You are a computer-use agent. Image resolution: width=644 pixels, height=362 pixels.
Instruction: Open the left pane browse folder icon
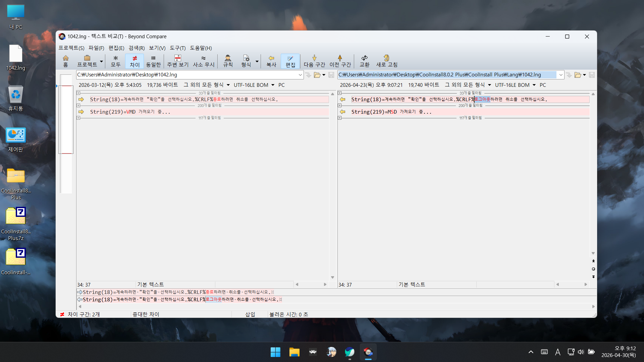(x=317, y=75)
